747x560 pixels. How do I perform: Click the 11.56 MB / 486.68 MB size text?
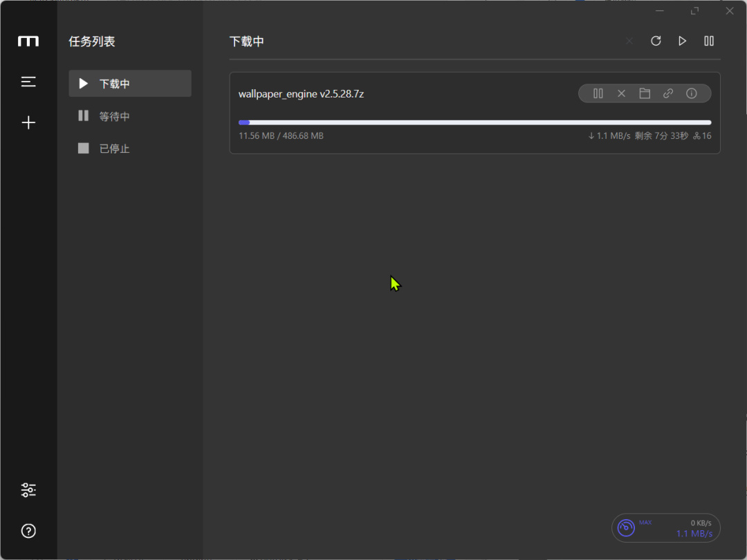pos(281,136)
